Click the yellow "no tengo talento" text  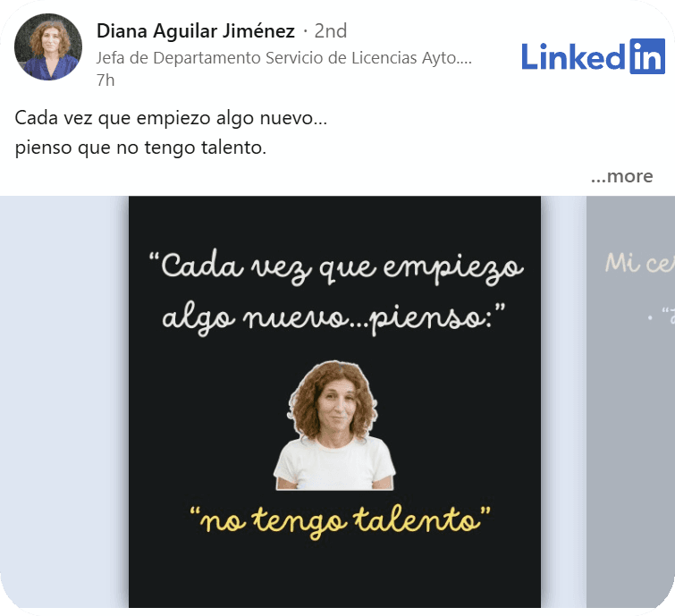coord(340,520)
